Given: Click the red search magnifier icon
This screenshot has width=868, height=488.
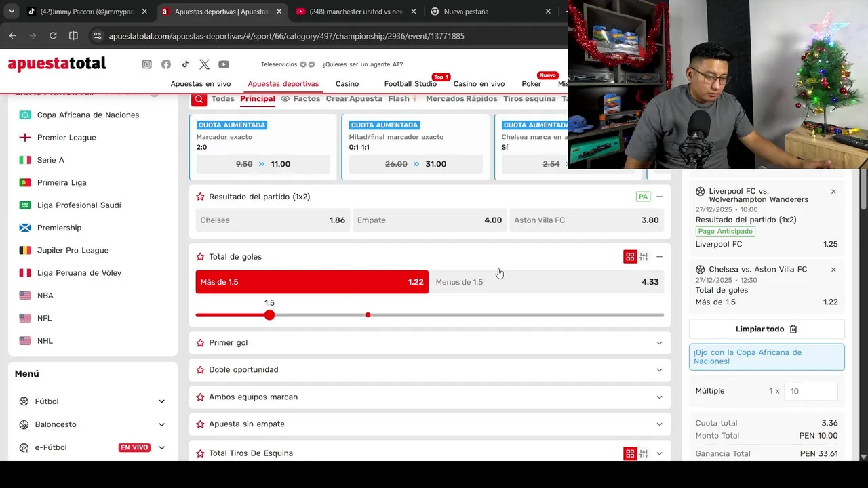Looking at the screenshot, I should tap(199, 99).
